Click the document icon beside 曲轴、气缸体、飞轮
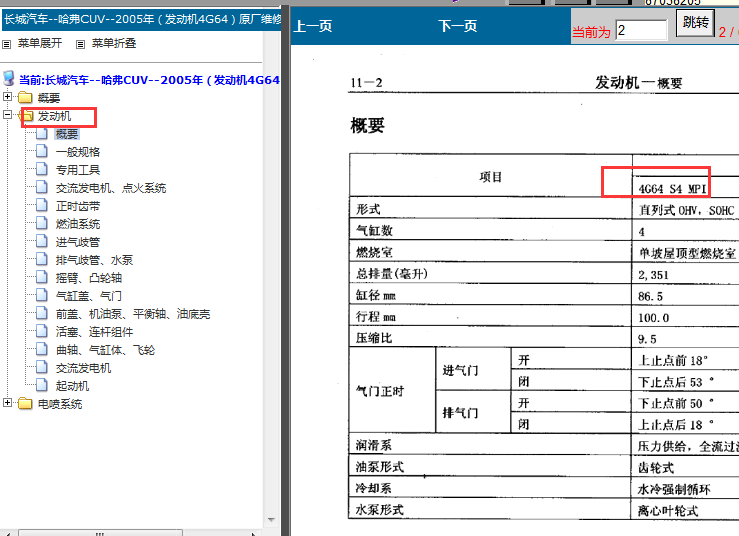The image size is (739, 536). point(42,349)
